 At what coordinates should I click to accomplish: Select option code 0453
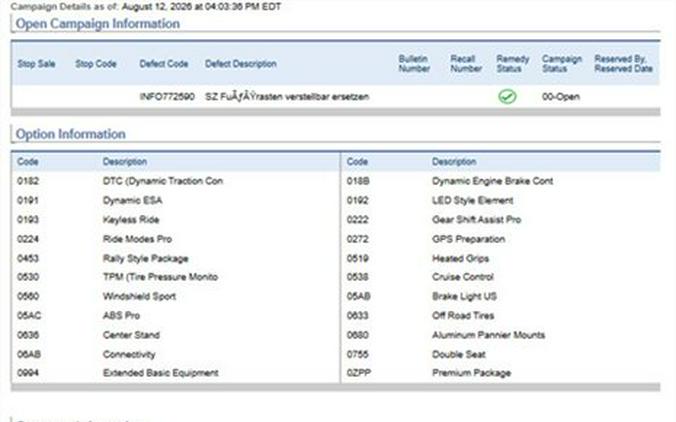click(x=28, y=259)
